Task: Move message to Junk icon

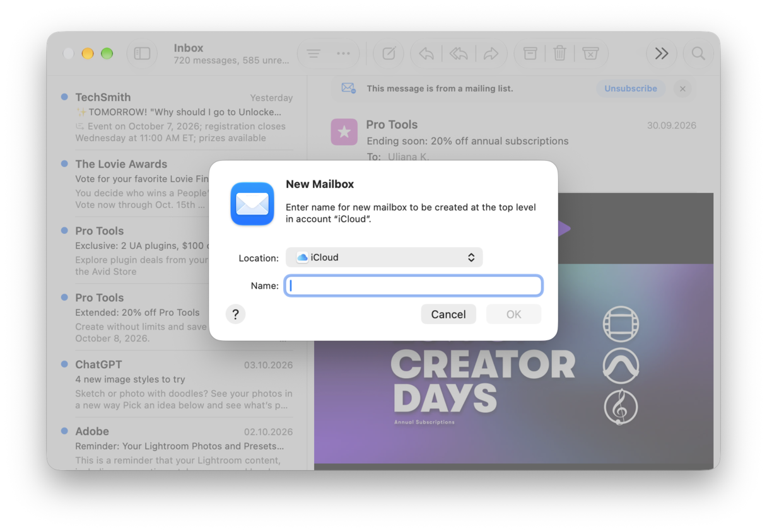Action: click(x=590, y=54)
